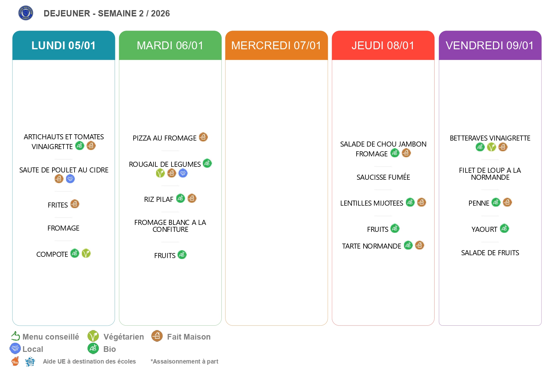Click the Fait Maison icon beside Lentilles Mijotees
Image resolution: width=554 pixels, height=392 pixels.
coord(421,202)
